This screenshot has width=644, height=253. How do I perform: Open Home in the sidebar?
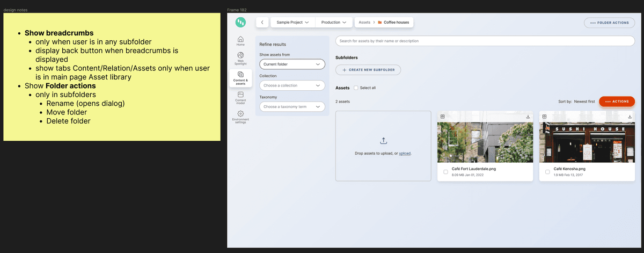[240, 41]
